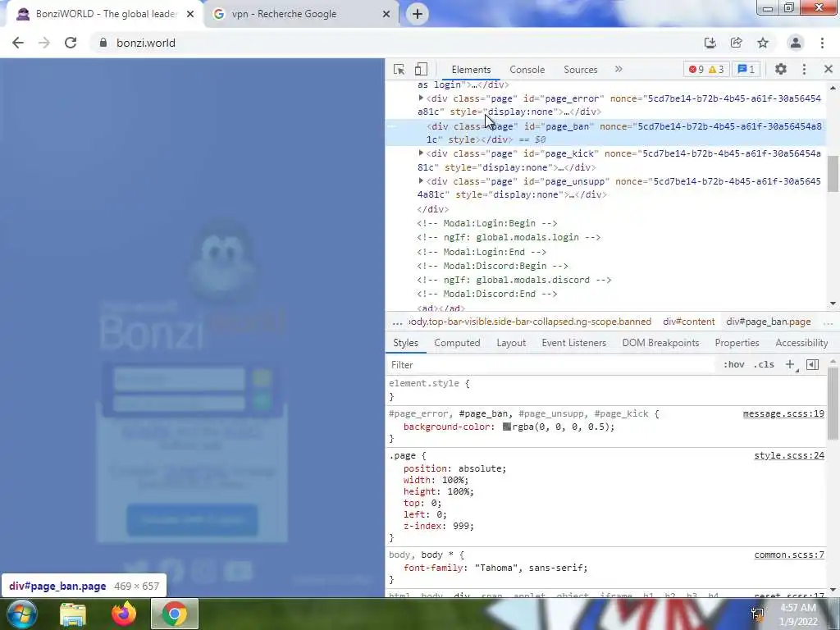Click the styles Filter input field
The image size is (840, 630).
[552, 365]
